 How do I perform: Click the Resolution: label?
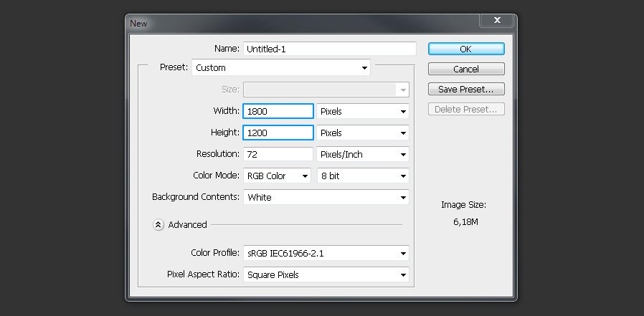pyautogui.click(x=218, y=154)
